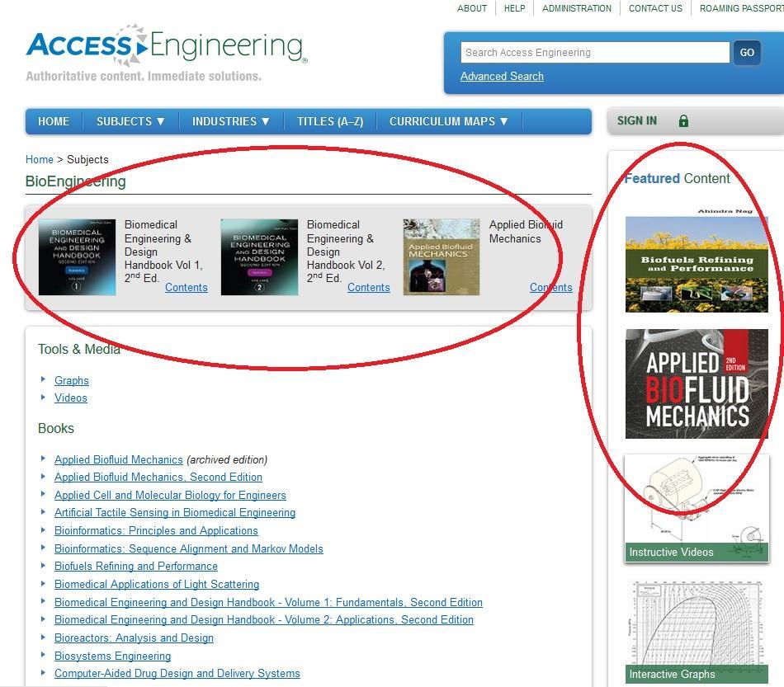Screen dimensions: 784x687
Task: Click the bullet arrow beside Biosystems Engineering
Action: [x=44, y=655]
